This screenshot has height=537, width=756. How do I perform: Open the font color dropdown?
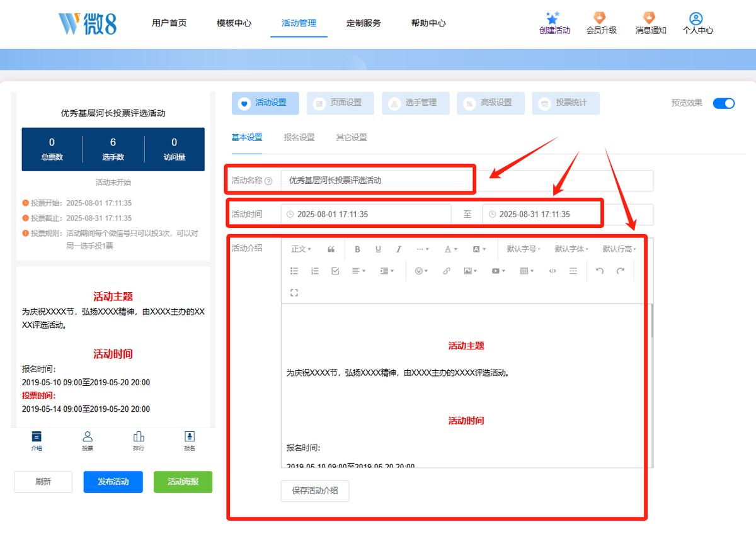451,249
